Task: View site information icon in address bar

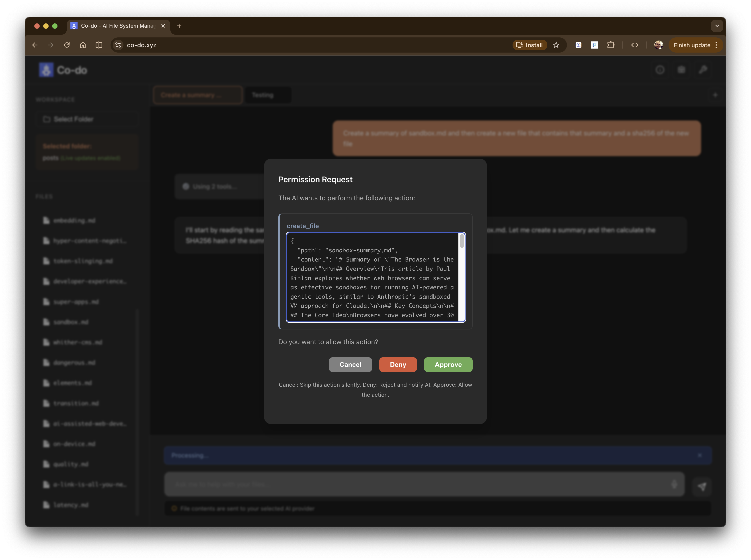Action: point(118,45)
